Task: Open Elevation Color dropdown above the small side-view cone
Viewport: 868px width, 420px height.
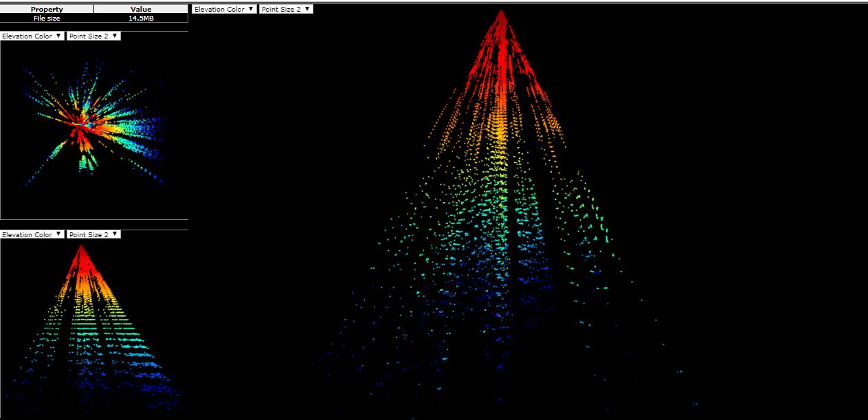Action: coord(32,234)
